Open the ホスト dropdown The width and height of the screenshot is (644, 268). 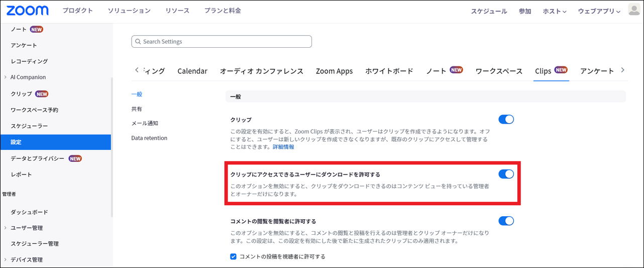click(555, 11)
